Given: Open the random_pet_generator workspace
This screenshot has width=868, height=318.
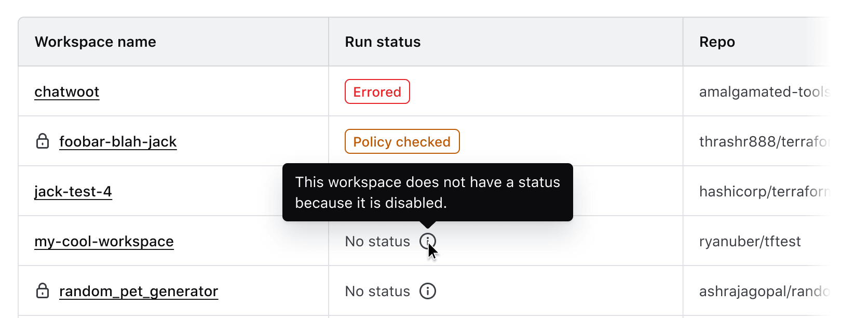Looking at the screenshot, I should 139,290.
